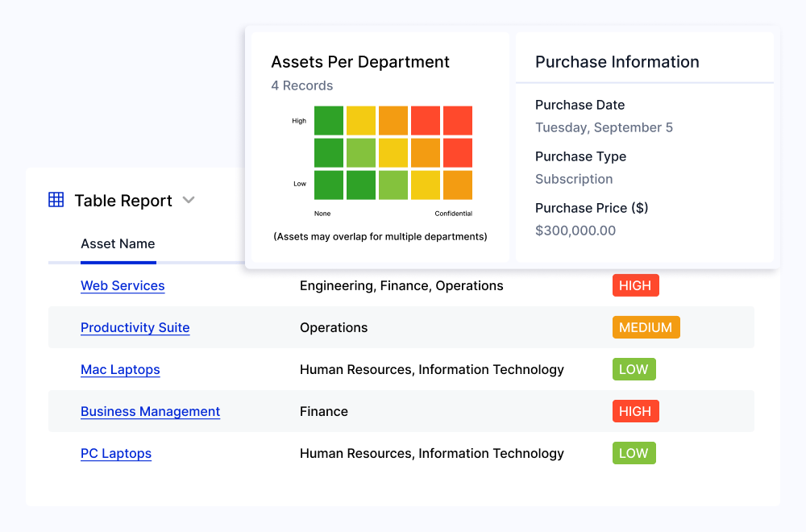Viewport: 806px width, 532px height.
Task: Click the Finance cell for Business Management
Action: (324, 411)
